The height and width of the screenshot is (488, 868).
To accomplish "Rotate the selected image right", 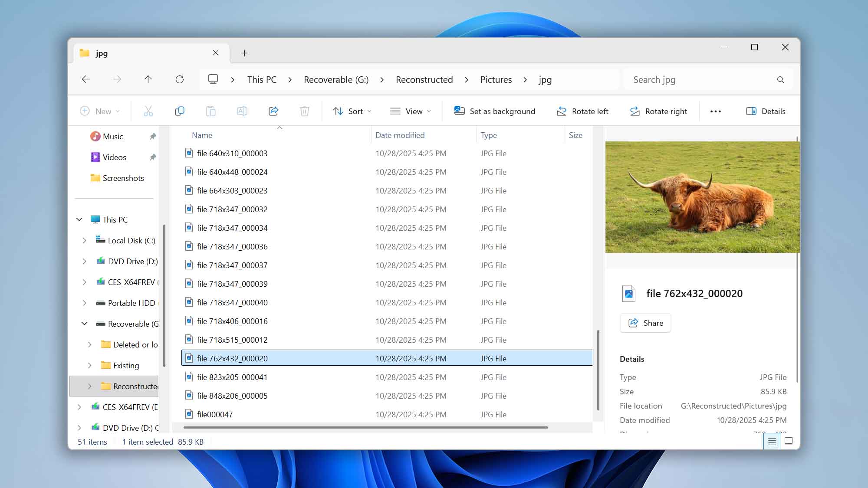I will click(x=658, y=111).
